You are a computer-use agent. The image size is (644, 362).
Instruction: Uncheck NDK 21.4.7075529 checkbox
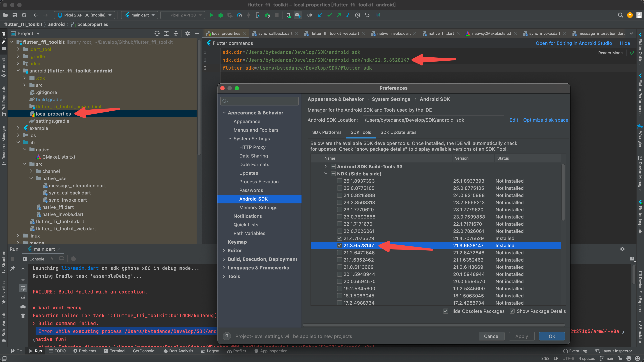[x=339, y=238]
